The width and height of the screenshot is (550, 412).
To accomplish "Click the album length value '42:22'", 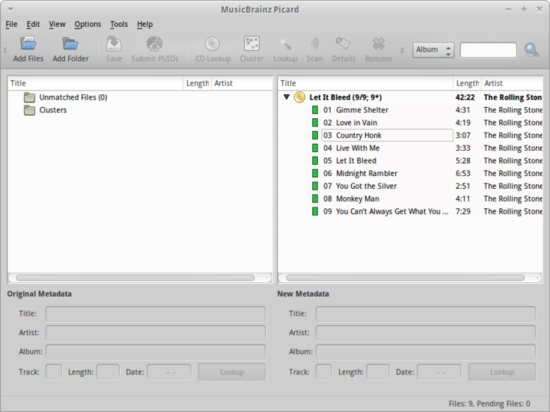I will point(465,97).
